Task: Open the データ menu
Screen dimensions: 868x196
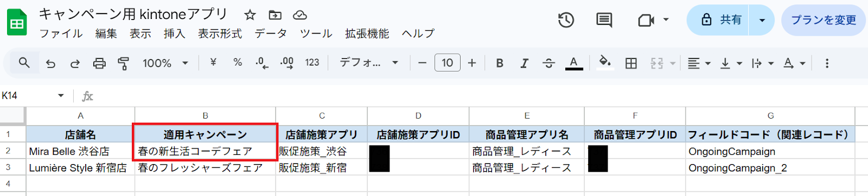Action: point(271,34)
